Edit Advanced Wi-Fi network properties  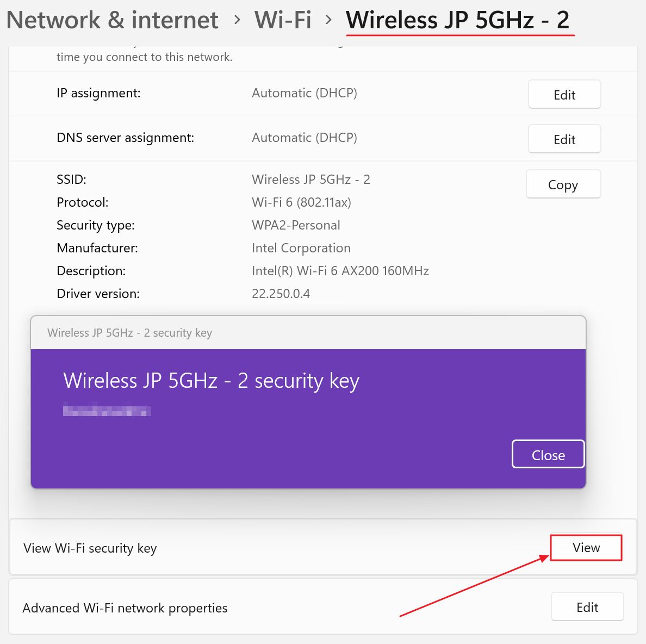[587, 607]
